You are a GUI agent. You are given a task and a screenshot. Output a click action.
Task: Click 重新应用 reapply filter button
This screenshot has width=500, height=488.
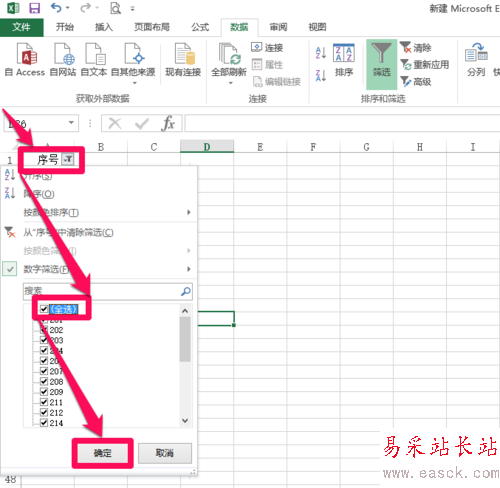[425, 65]
